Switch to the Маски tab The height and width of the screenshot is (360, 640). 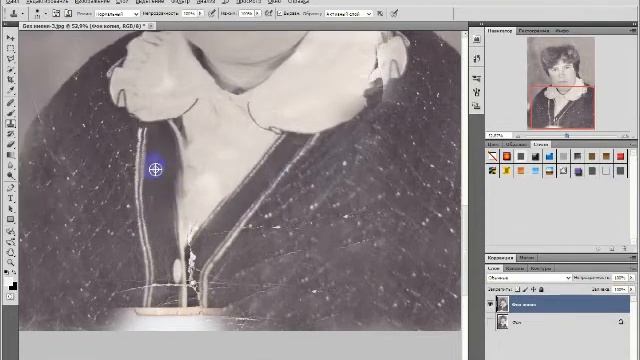[x=527, y=258]
